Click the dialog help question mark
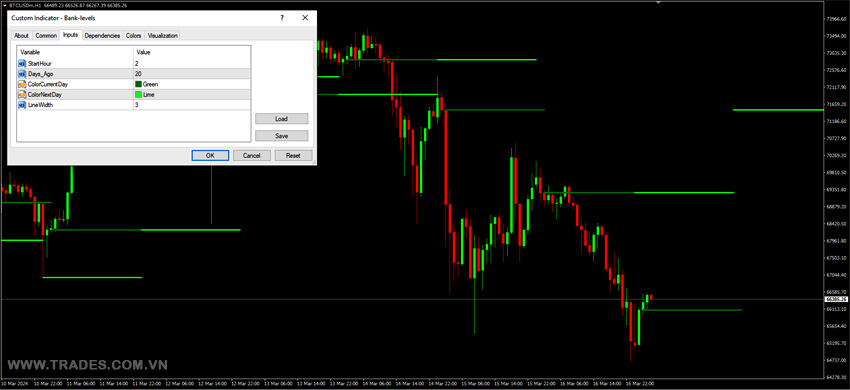Viewport: 850px width, 390px height. click(282, 18)
